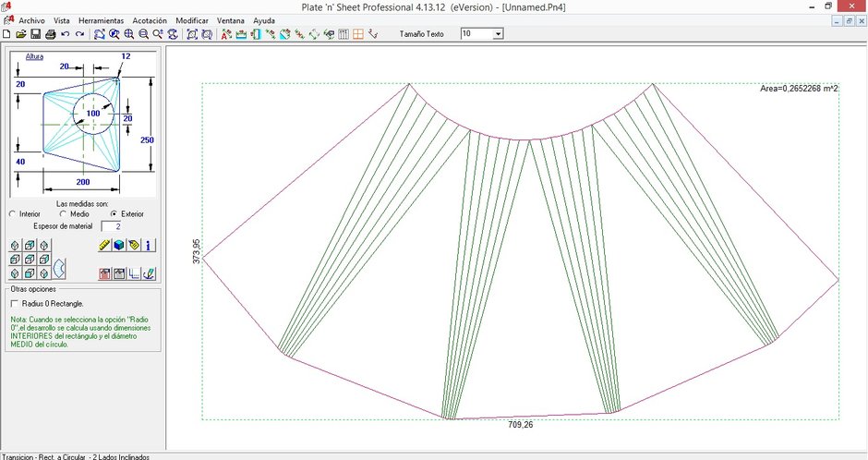The width and height of the screenshot is (868, 460).
Task: Zoom out with the minus magnifier icon
Action: (x=143, y=34)
